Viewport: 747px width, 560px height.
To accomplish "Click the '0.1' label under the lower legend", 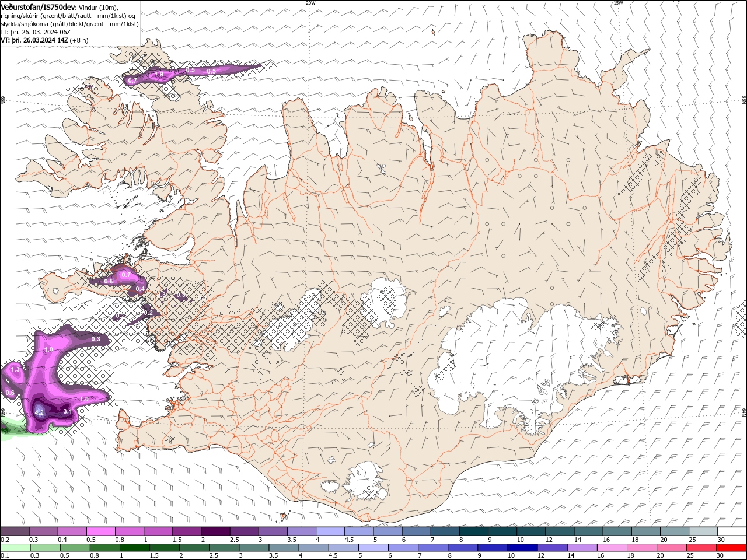I will tap(5, 556).
